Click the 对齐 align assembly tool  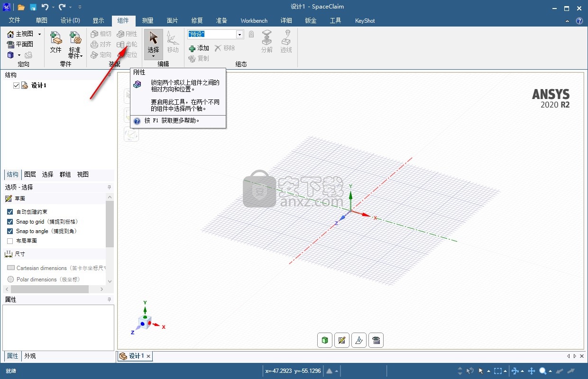tap(101, 45)
